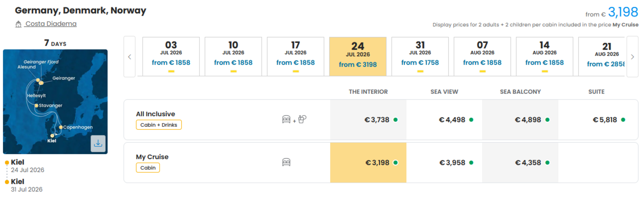Viewport: 644px width, 200px height.
Task: Click the Copenhagen port marker on the map
Action: (60, 127)
